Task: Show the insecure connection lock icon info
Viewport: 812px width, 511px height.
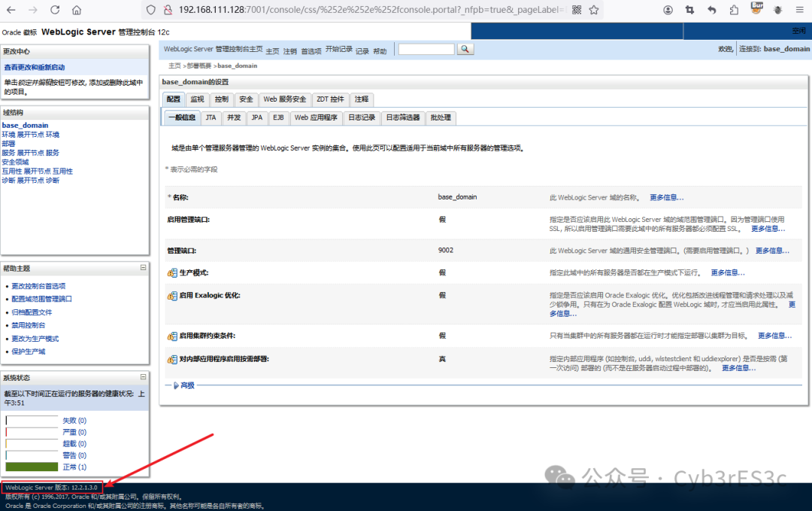Action: [168, 10]
